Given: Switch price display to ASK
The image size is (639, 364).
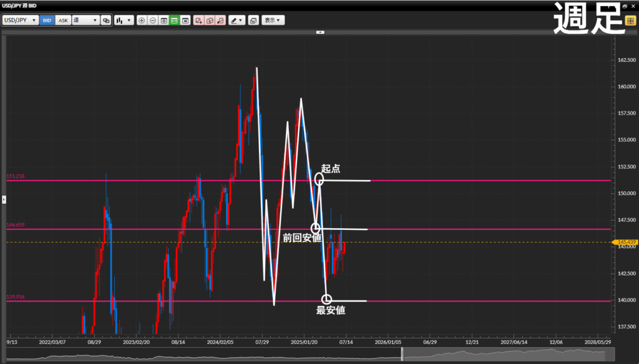Looking at the screenshot, I should pos(63,21).
